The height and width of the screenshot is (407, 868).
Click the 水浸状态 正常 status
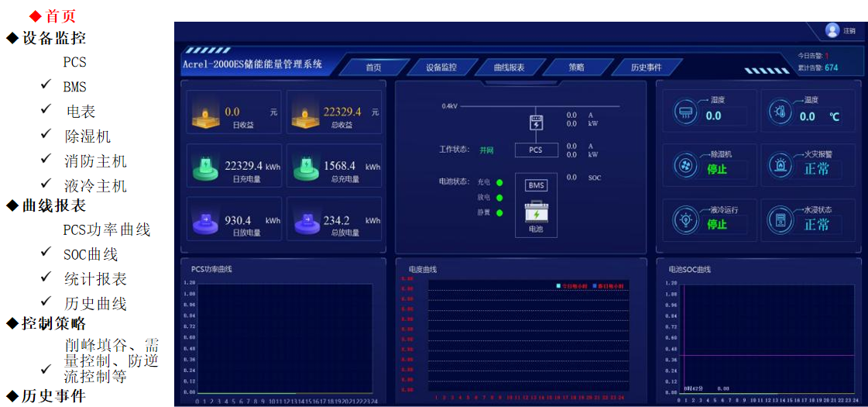(x=817, y=225)
